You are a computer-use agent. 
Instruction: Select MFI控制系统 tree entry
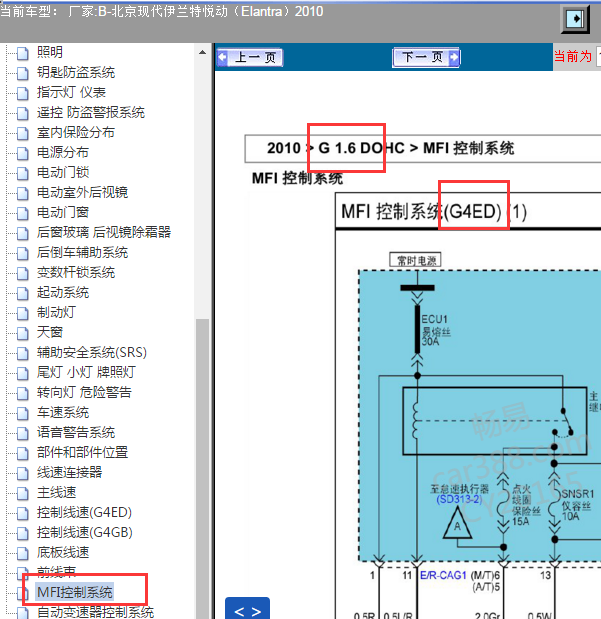[75, 592]
